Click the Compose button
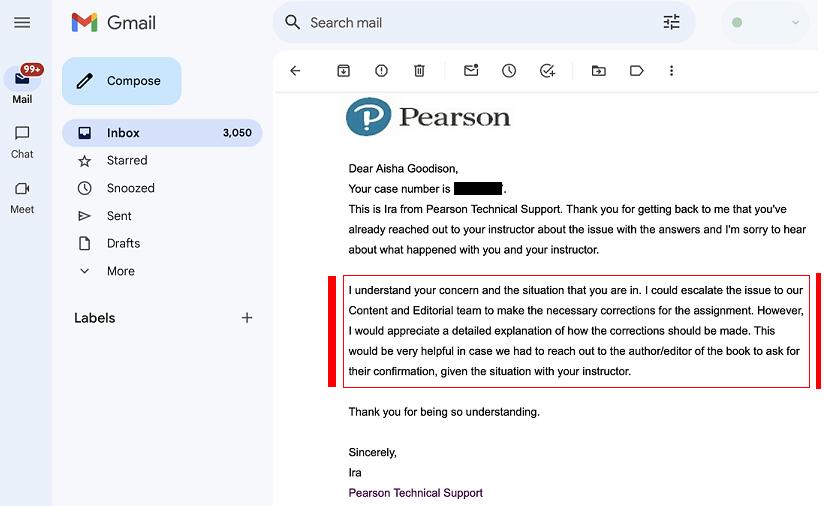The image size is (825, 506). pyautogui.click(x=121, y=81)
